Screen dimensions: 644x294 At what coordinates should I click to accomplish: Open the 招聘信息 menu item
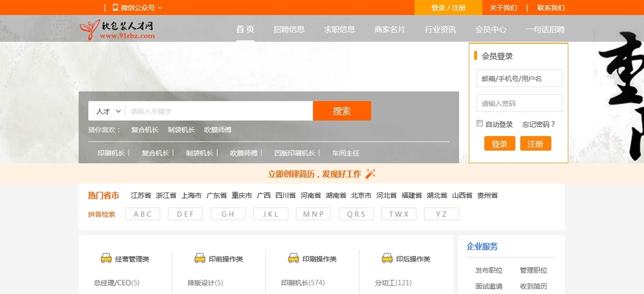(289, 30)
